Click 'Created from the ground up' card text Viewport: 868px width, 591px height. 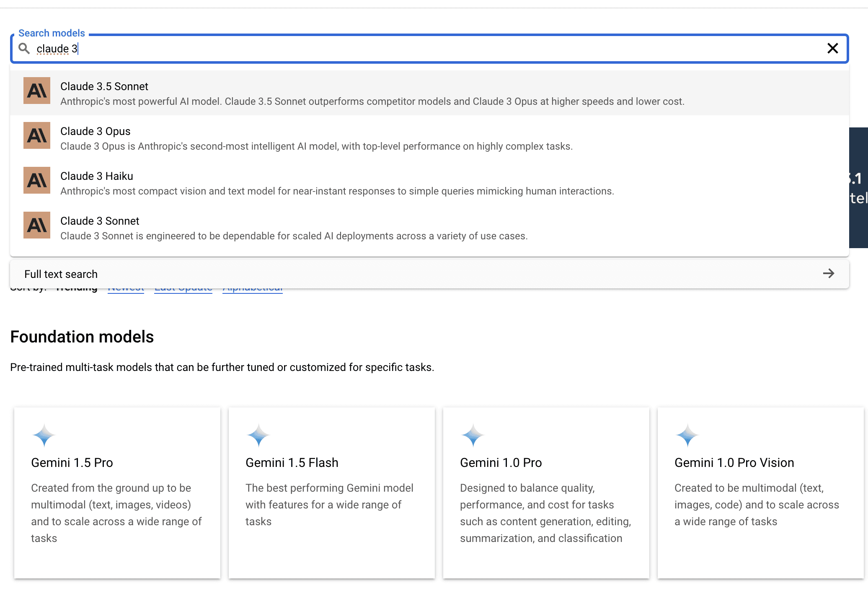116,513
